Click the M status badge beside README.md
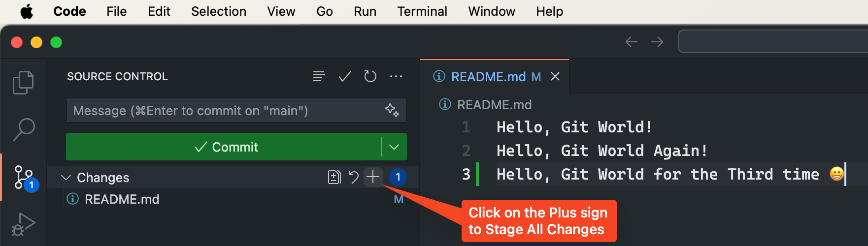 tap(399, 199)
